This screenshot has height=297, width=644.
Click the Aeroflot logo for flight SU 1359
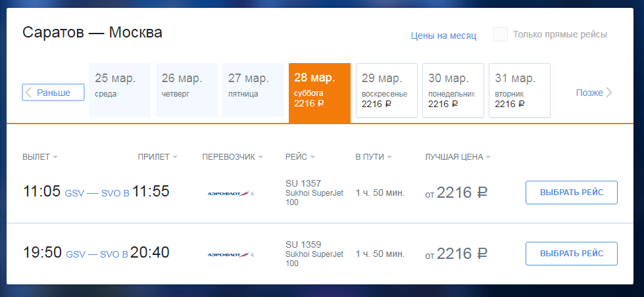click(231, 254)
